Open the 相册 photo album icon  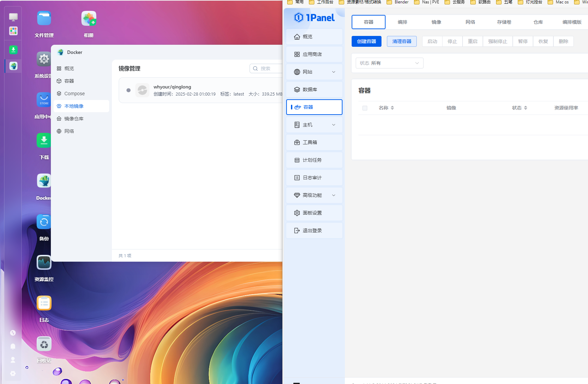tap(89, 19)
